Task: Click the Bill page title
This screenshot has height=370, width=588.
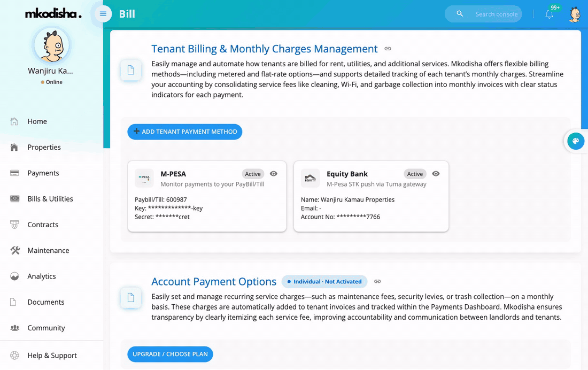Action: point(127,14)
